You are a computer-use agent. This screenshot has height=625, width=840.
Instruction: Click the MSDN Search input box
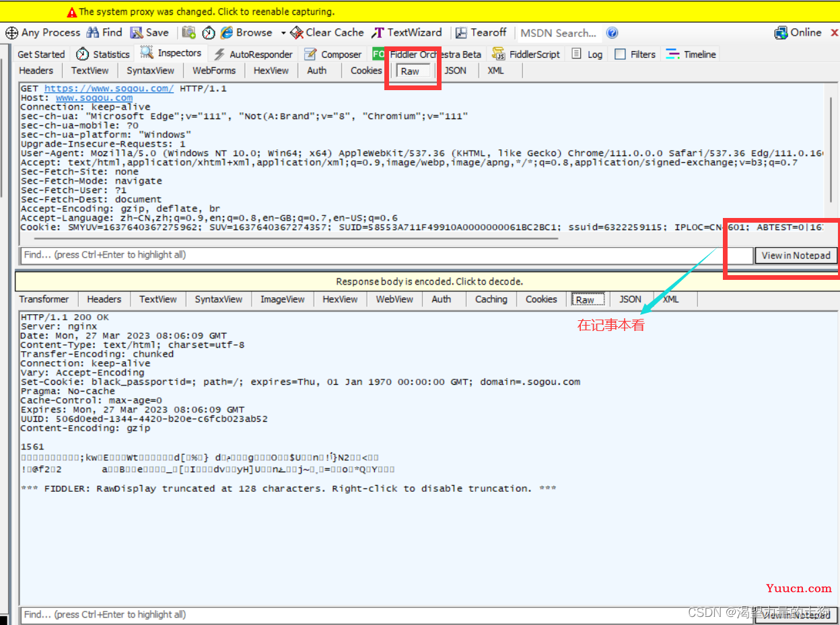559,33
